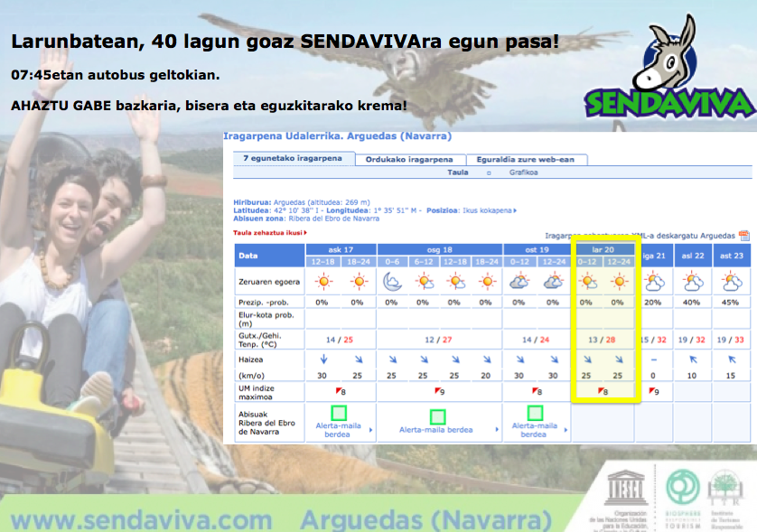Click the partly cloudy icon for asl 22

coord(693,282)
